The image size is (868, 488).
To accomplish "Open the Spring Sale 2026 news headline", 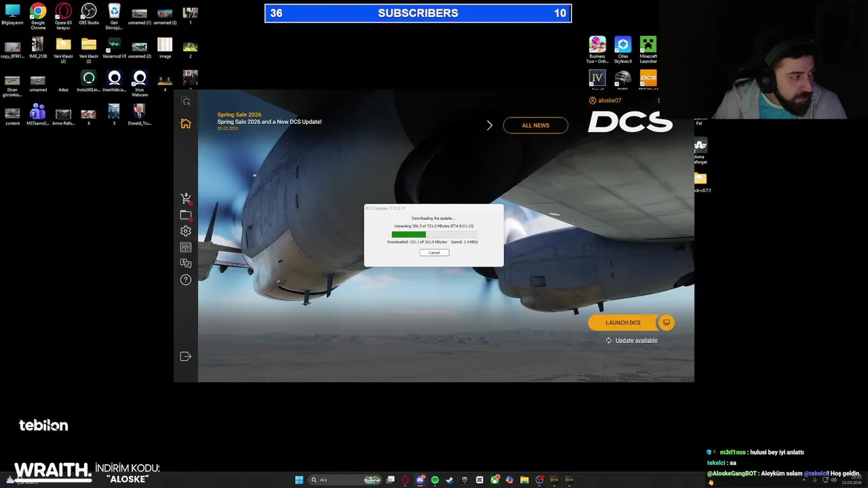I will [x=269, y=122].
